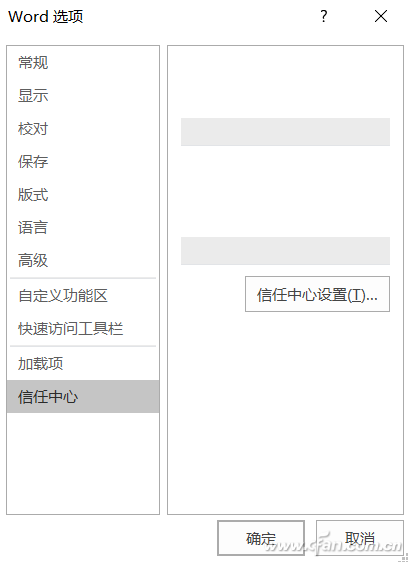408x562 pixels.
Task: Click the 信任中心设置(T)... button
Action: 317,294
